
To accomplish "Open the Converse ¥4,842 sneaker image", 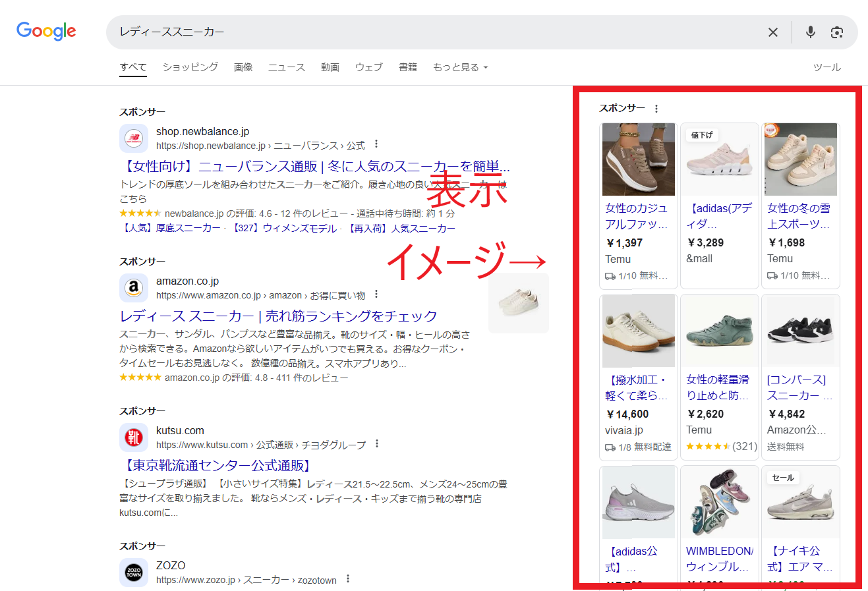I will 801,331.
